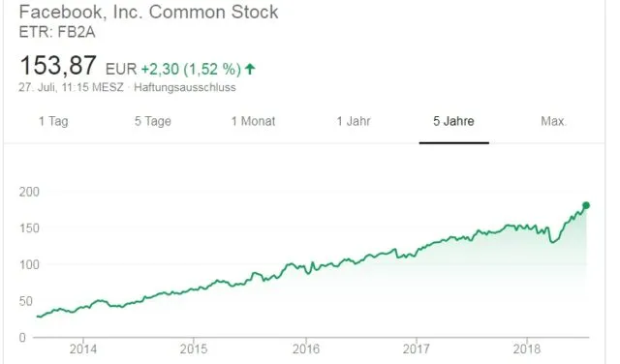Click the Facebook, Inc. Common Stock title
Screen dimensions: 620x364
[x=148, y=12]
